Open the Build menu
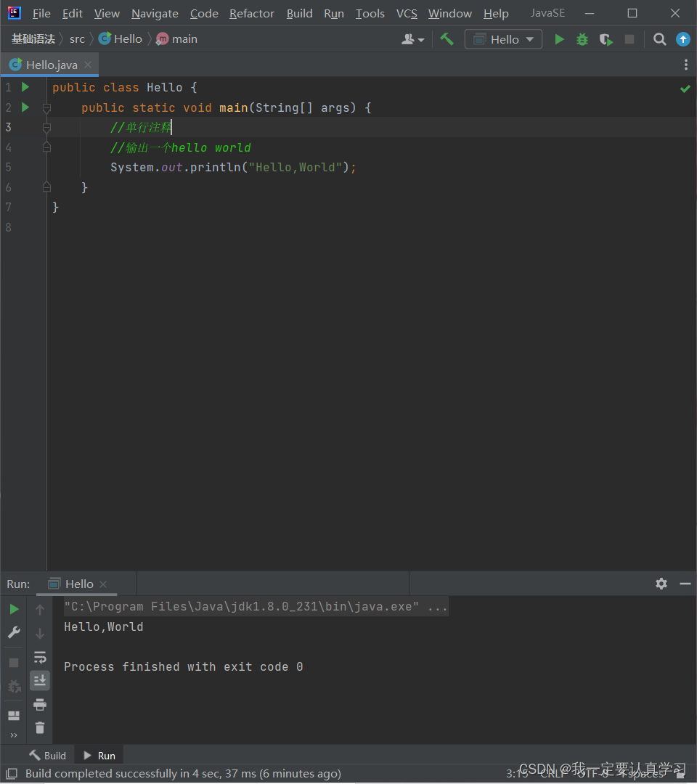This screenshot has width=697, height=784. point(300,14)
